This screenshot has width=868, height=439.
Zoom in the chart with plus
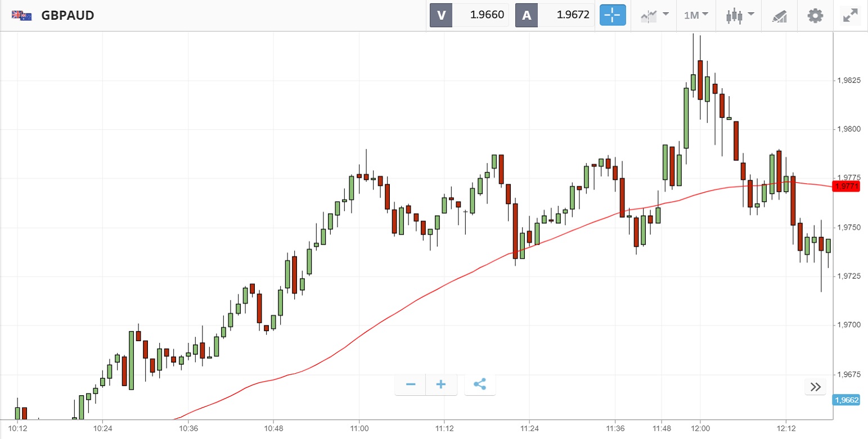441,384
